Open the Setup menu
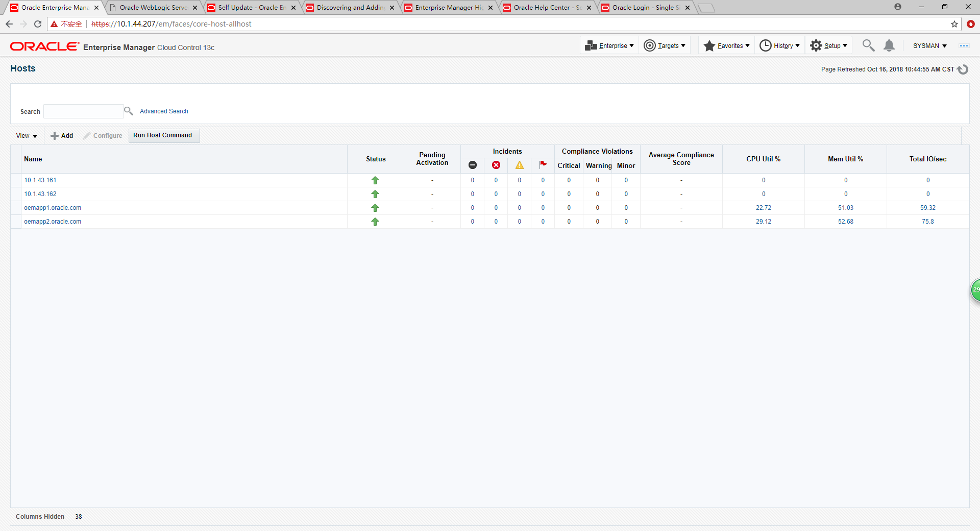Viewport: 980px width, 531px height. click(x=828, y=45)
